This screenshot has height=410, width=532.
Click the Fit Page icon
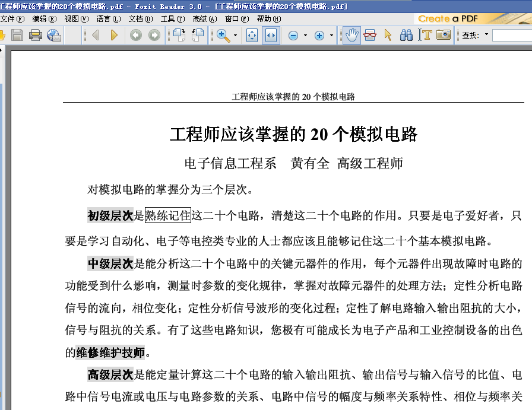coord(252,35)
